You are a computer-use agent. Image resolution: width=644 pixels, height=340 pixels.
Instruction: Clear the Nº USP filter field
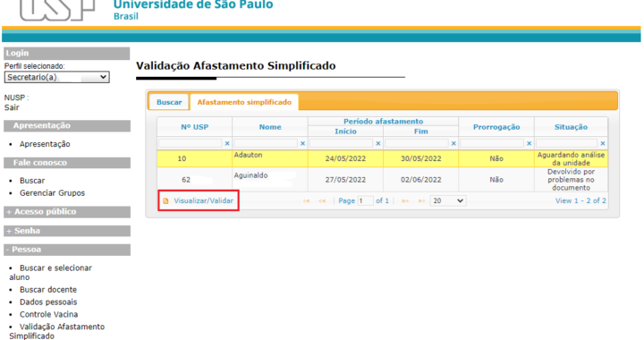(x=227, y=143)
